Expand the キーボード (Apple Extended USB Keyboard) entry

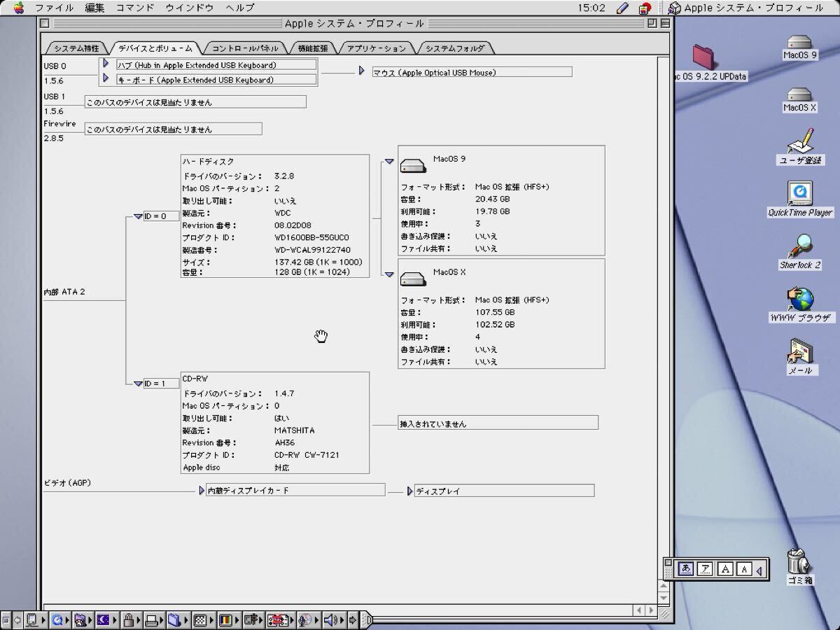[106, 78]
